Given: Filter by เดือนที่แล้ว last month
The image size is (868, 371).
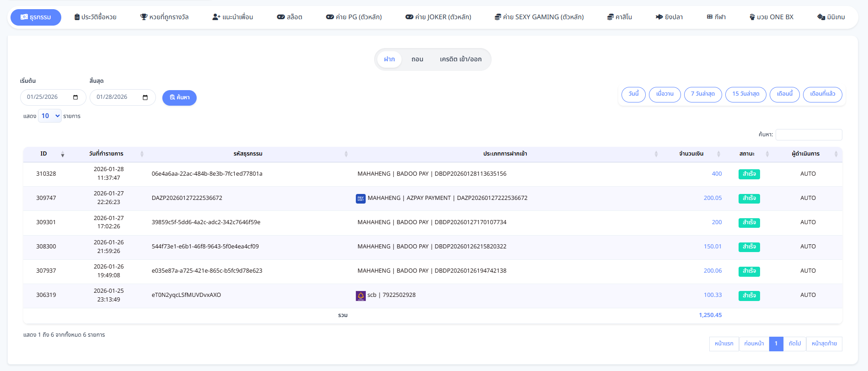Looking at the screenshot, I should coord(822,94).
